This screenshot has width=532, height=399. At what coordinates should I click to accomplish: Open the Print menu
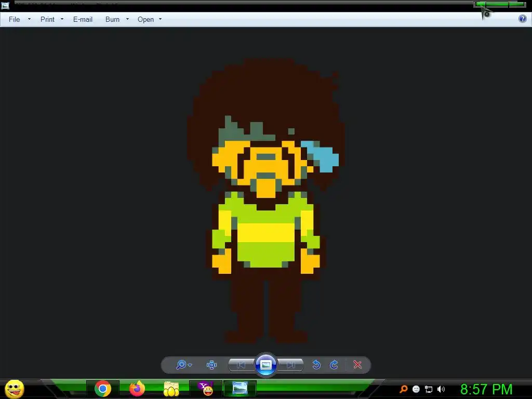tap(47, 19)
